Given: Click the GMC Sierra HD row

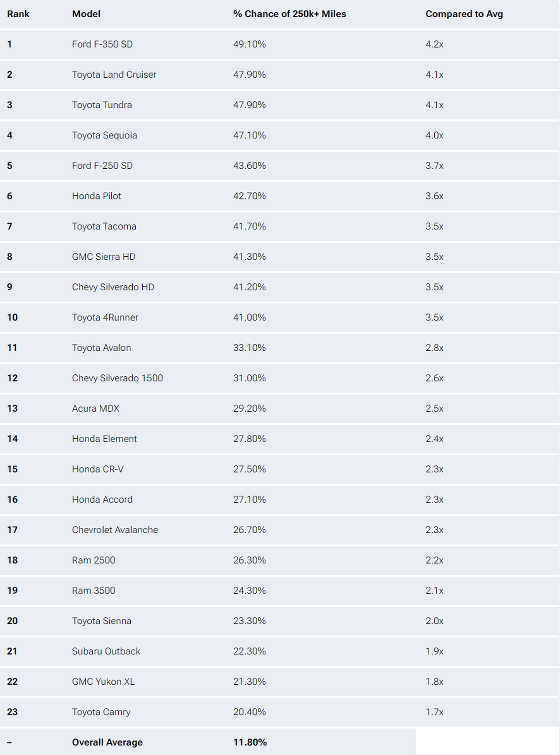Looking at the screenshot, I should click(279, 257).
